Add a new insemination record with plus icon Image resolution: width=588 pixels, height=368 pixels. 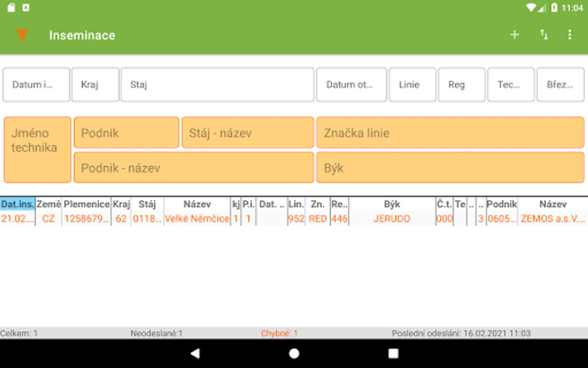point(514,35)
